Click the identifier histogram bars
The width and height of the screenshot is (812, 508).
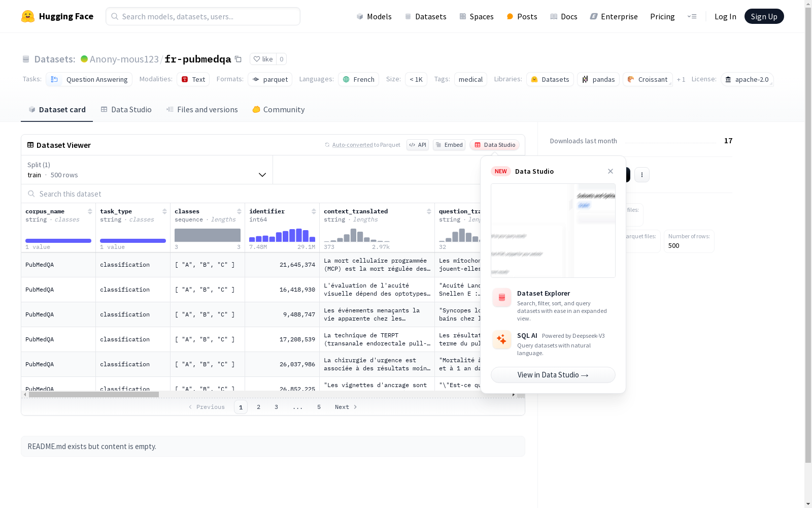(x=282, y=235)
